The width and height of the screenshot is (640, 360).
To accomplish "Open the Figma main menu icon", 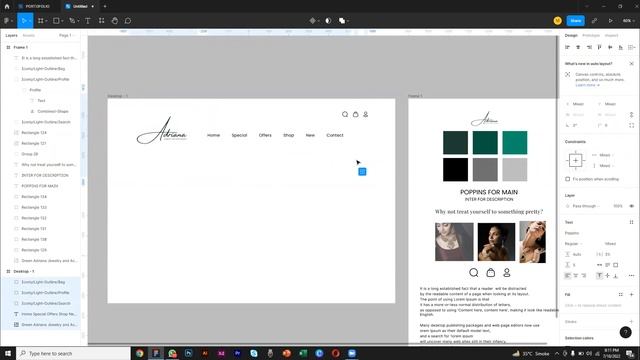I will [7, 21].
